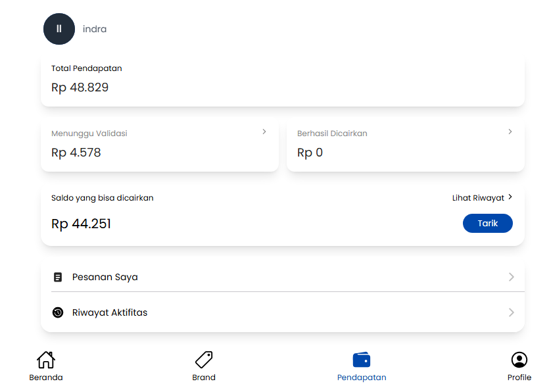551x392 pixels.
Task: Click the chevron beside Lihat Riwayat
Action: pos(510,197)
